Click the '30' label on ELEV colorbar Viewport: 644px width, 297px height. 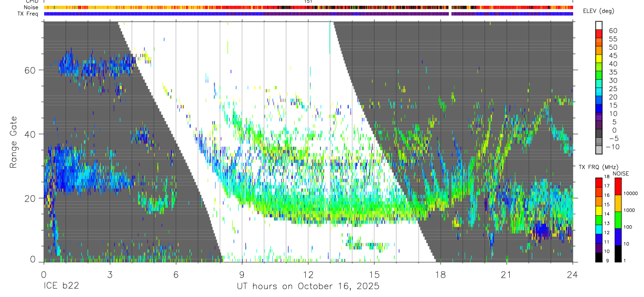click(613, 80)
